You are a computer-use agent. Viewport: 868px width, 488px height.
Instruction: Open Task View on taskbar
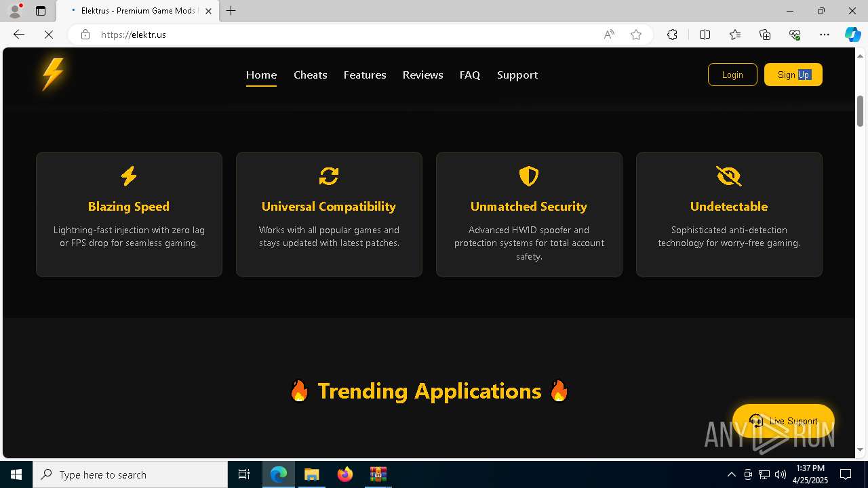coord(244,474)
